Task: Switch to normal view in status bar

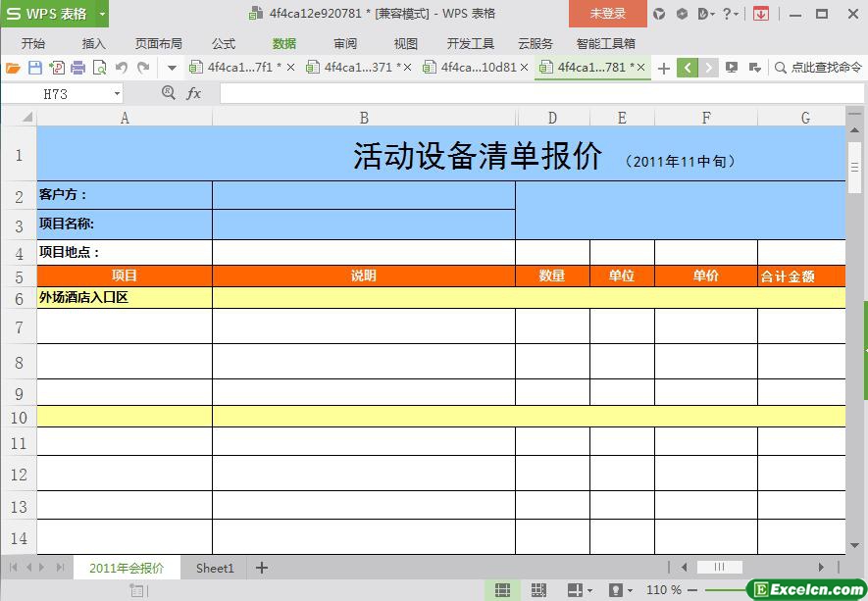Action: [x=502, y=590]
